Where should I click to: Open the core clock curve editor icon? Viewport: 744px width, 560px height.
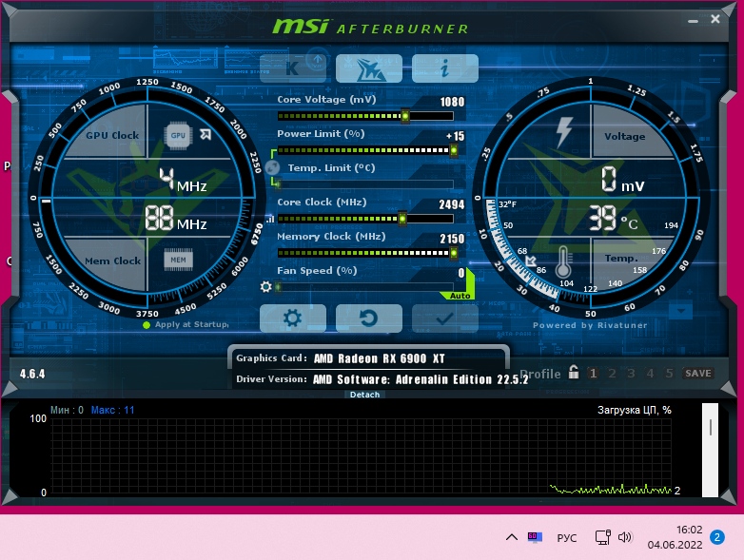[x=270, y=219]
